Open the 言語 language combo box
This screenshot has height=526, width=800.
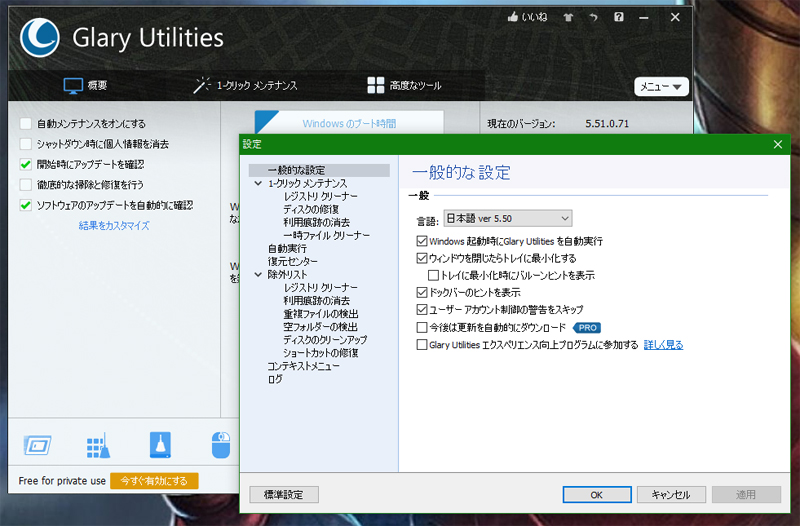pos(508,218)
